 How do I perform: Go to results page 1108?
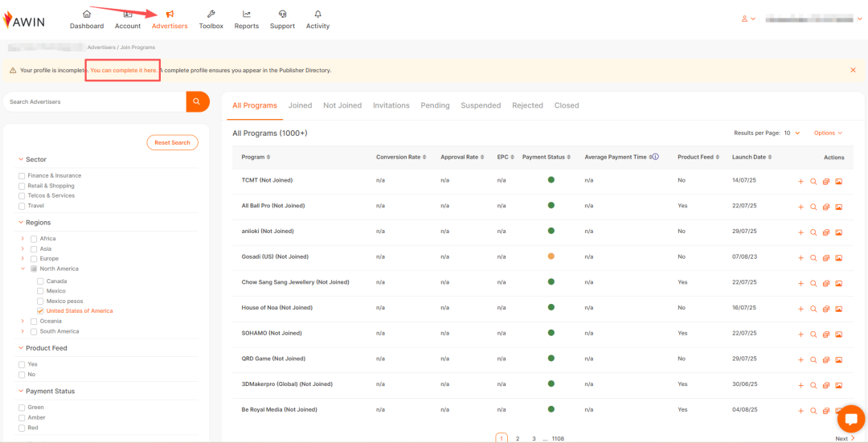coord(558,438)
